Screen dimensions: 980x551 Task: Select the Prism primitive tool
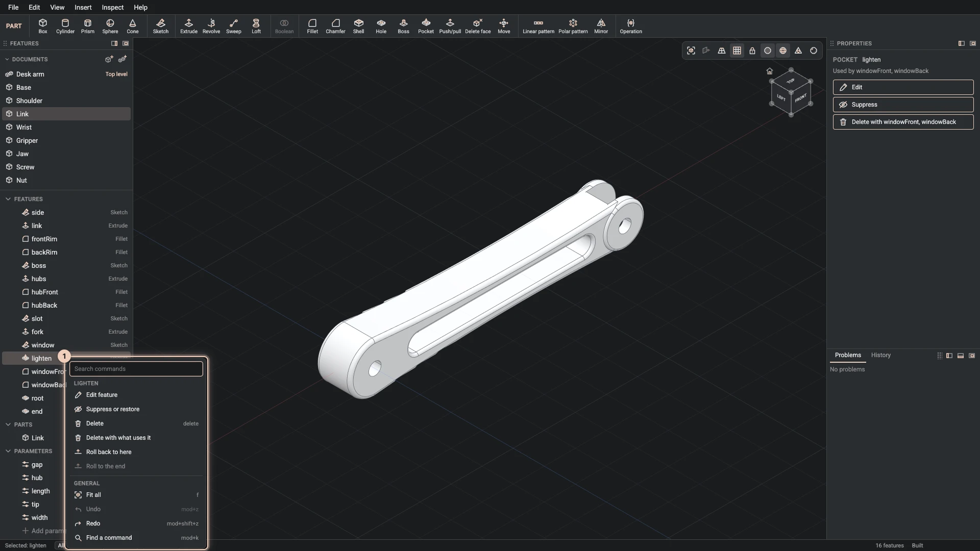click(88, 26)
